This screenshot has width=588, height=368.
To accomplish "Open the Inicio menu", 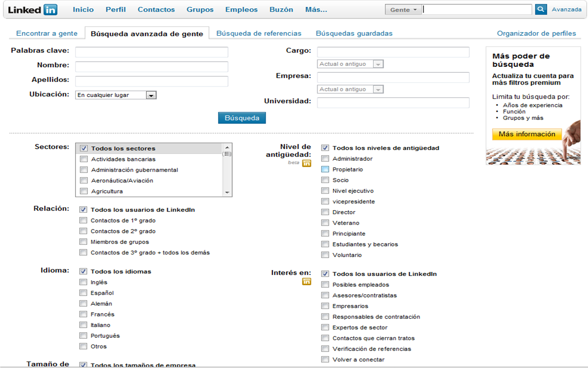I will coord(83,9).
